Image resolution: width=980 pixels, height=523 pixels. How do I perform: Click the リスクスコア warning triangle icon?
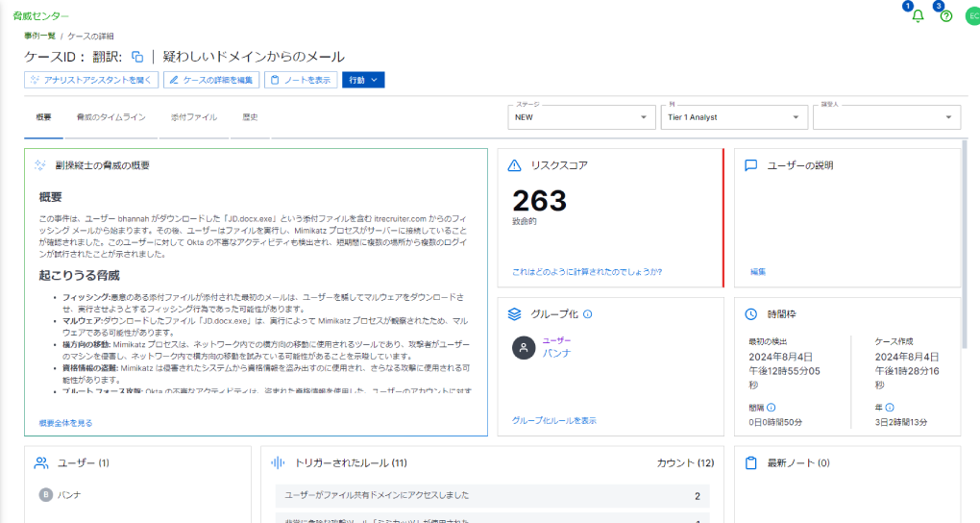click(x=514, y=165)
